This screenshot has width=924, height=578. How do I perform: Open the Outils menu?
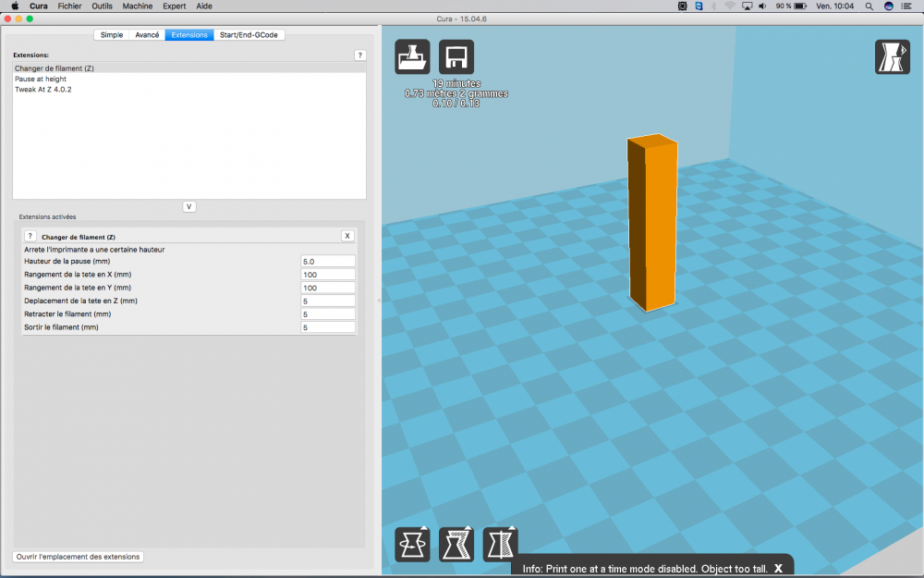coord(102,6)
